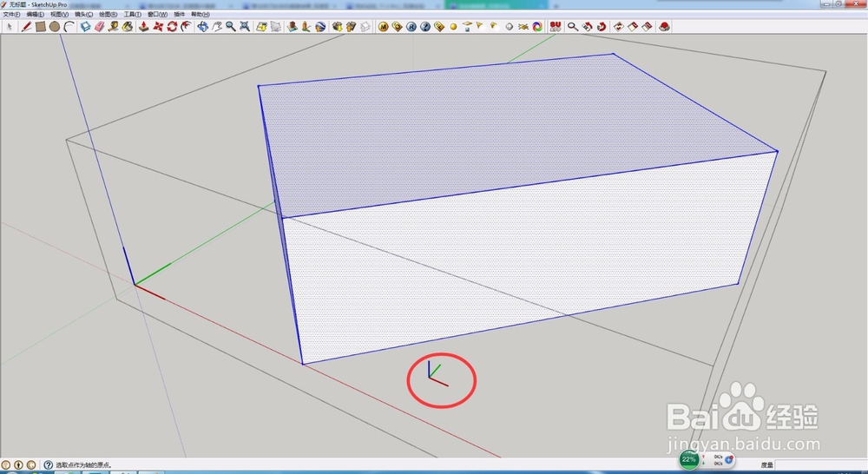Activate the Push/Pull tool
The image size is (868, 474).
(144, 27)
